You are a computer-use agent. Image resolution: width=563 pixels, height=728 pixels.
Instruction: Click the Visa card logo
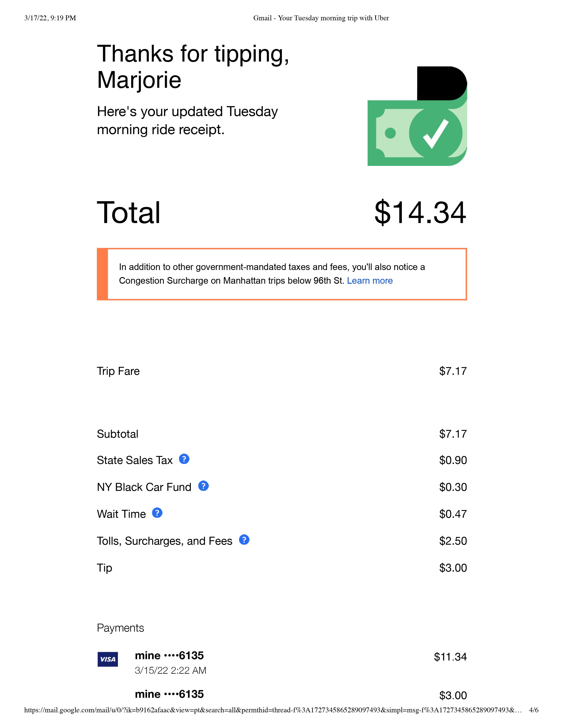tap(107, 659)
